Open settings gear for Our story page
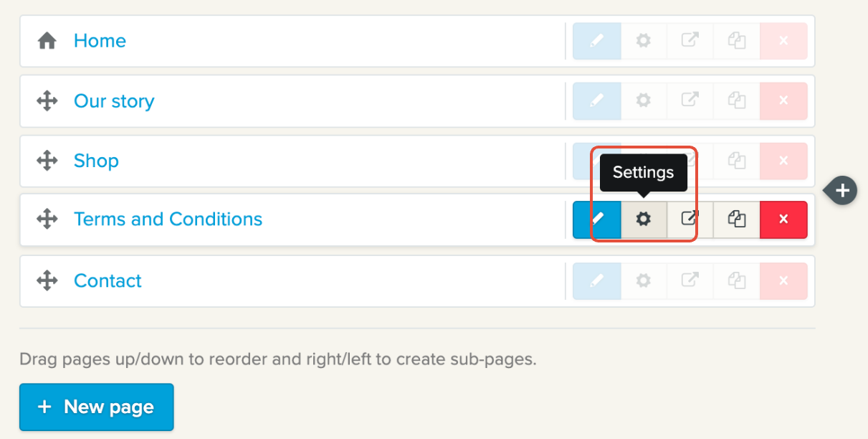The height and width of the screenshot is (439, 868). coord(644,101)
